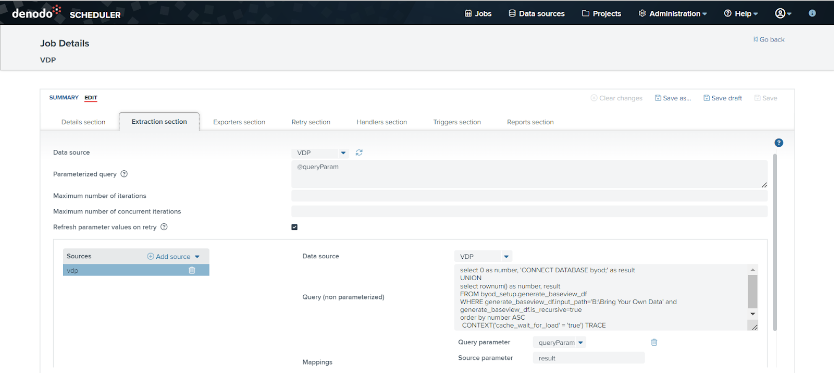Click the Job Details heading text

click(65, 44)
